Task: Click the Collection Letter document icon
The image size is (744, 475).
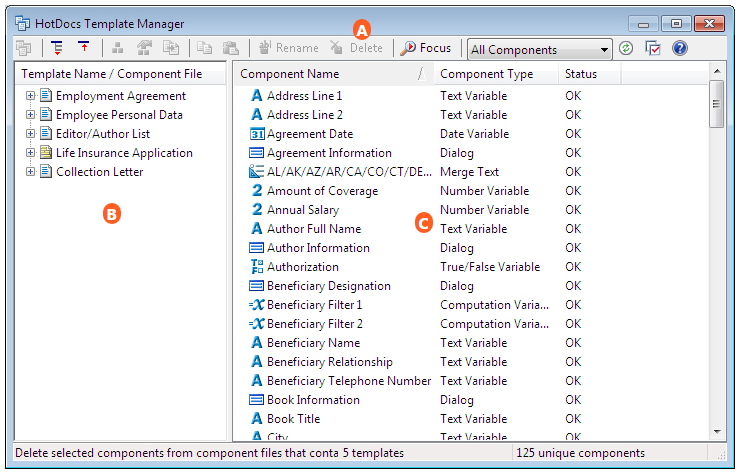Action: [x=46, y=171]
